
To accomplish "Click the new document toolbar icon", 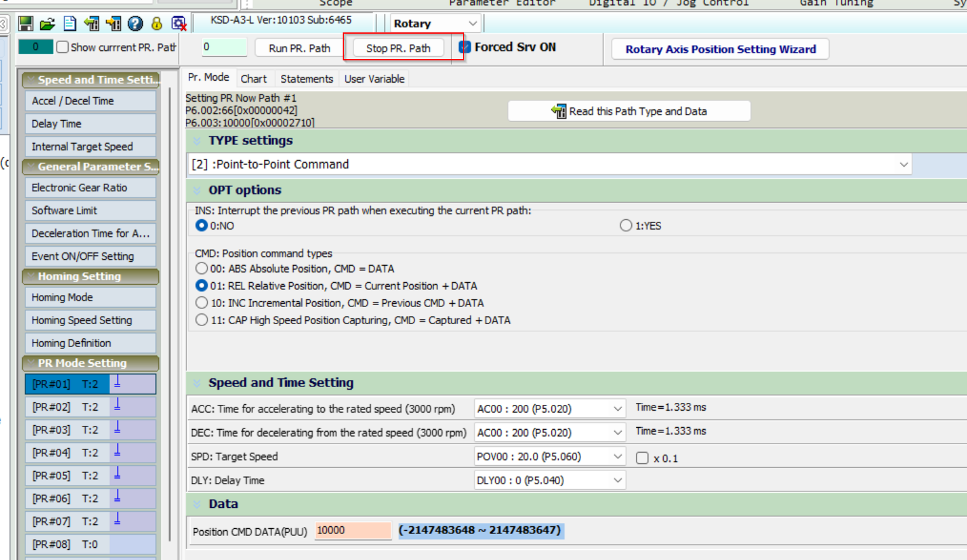I will pyautogui.click(x=70, y=24).
